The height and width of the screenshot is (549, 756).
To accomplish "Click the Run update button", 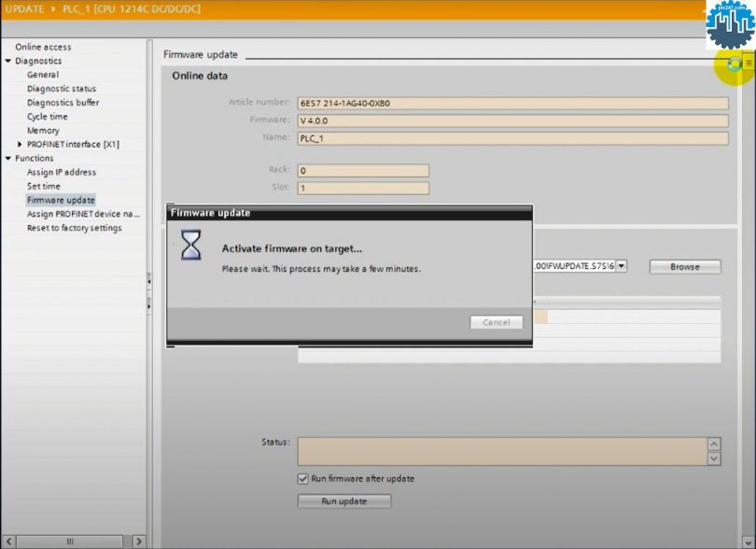I will (x=344, y=501).
